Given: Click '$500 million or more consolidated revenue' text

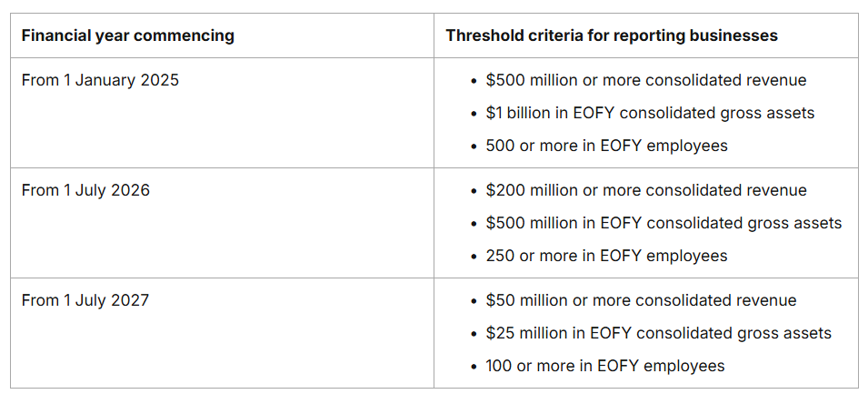Looking at the screenshot, I should (x=645, y=80).
